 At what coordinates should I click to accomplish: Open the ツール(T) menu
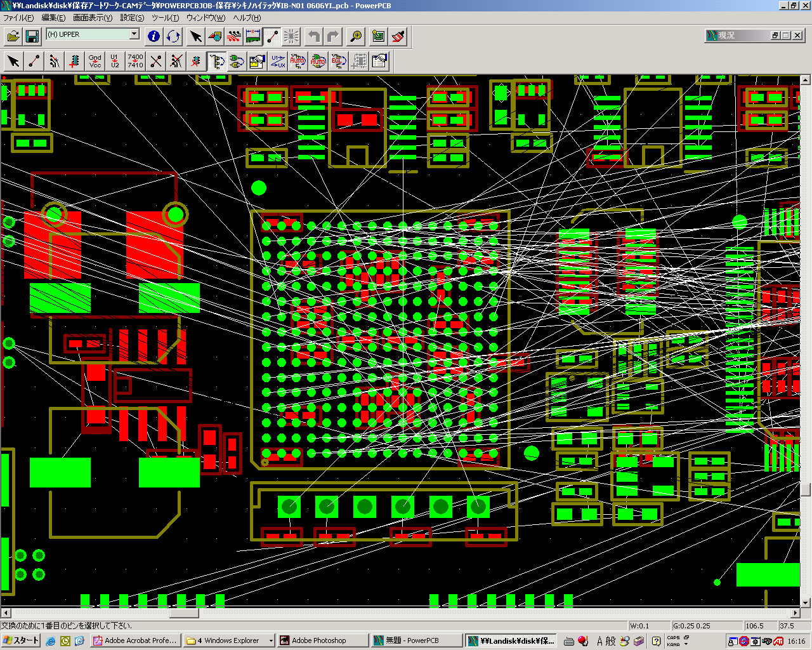click(165, 18)
